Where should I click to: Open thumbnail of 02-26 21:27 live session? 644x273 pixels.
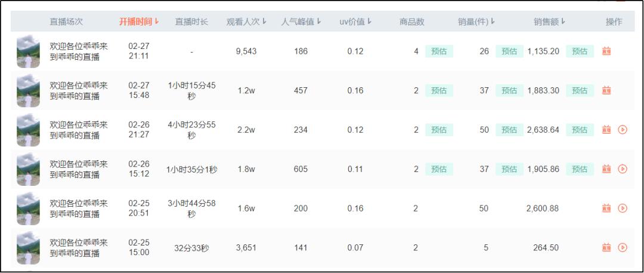click(29, 130)
